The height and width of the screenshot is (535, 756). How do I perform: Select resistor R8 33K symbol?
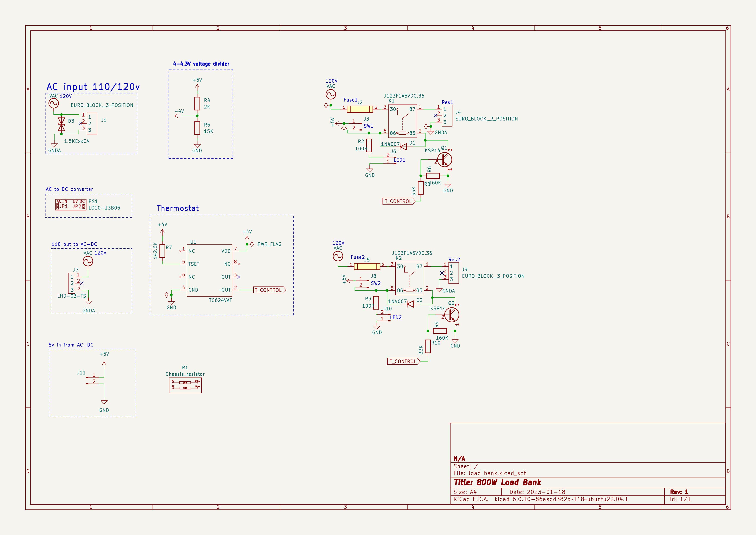(421, 188)
